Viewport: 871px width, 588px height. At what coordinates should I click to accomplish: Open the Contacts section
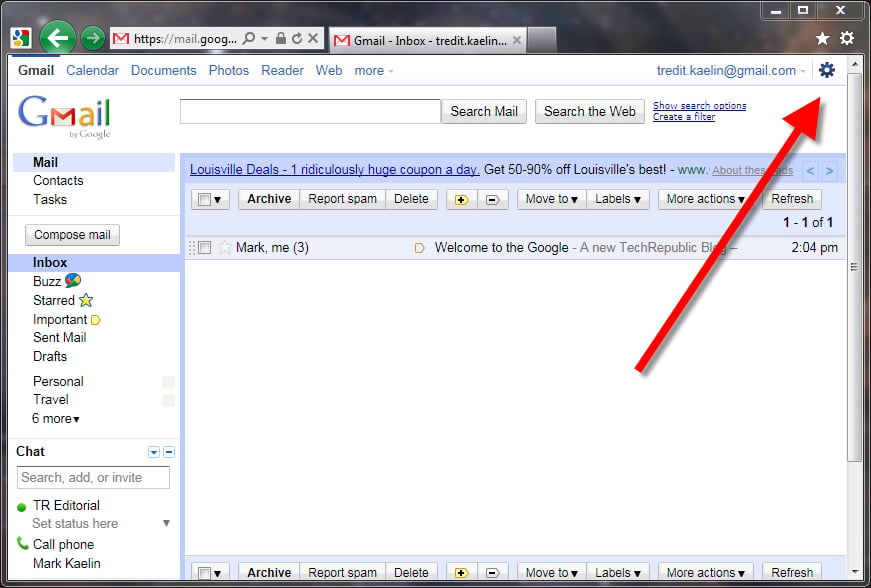click(58, 180)
